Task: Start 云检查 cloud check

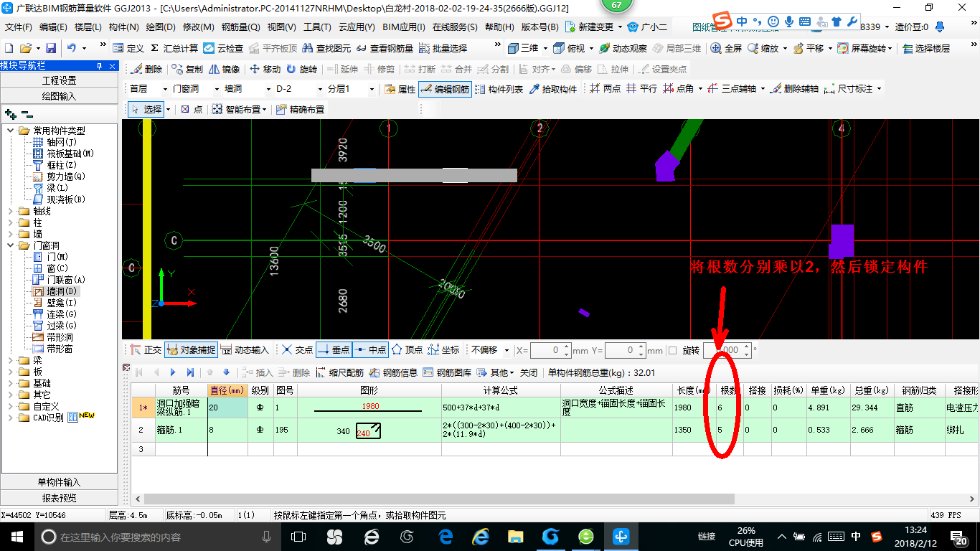Action: (x=223, y=48)
